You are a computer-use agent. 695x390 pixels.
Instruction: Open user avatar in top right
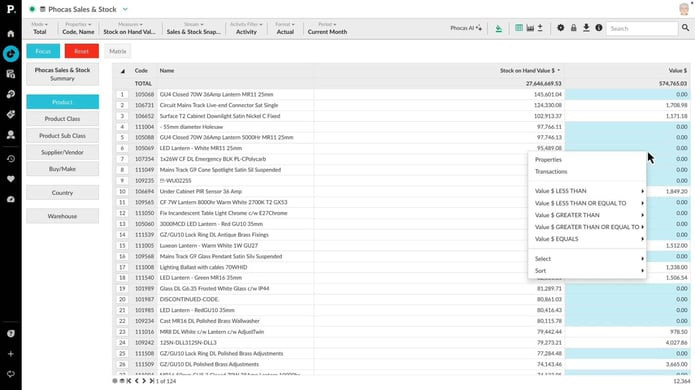[685, 9]
